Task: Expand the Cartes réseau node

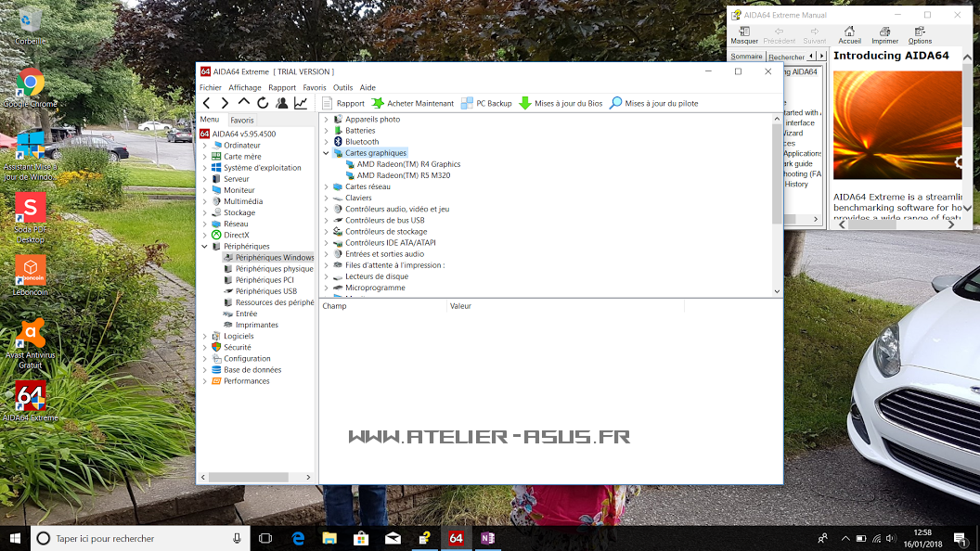Action: [x=326, y=186]
